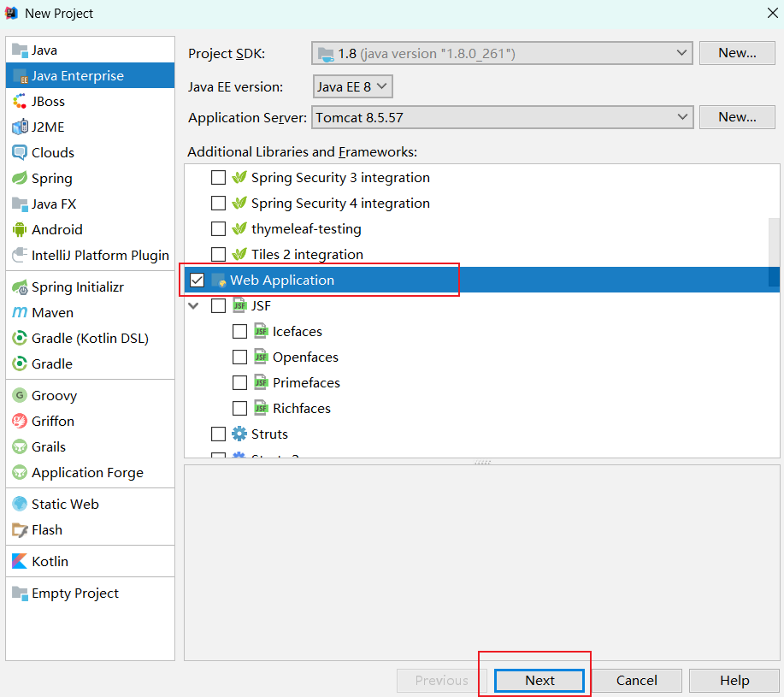Image resolution: width=784 pixels, height=697 pixels.
Task: Select the Spring Initializr icon
Action: (x=20, y=287)
